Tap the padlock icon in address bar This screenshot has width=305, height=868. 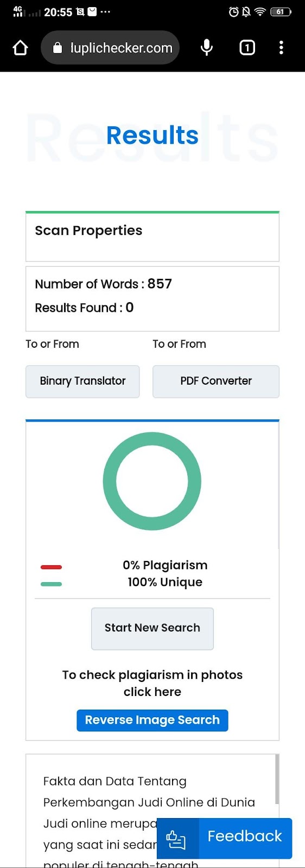tap(58, 48)
